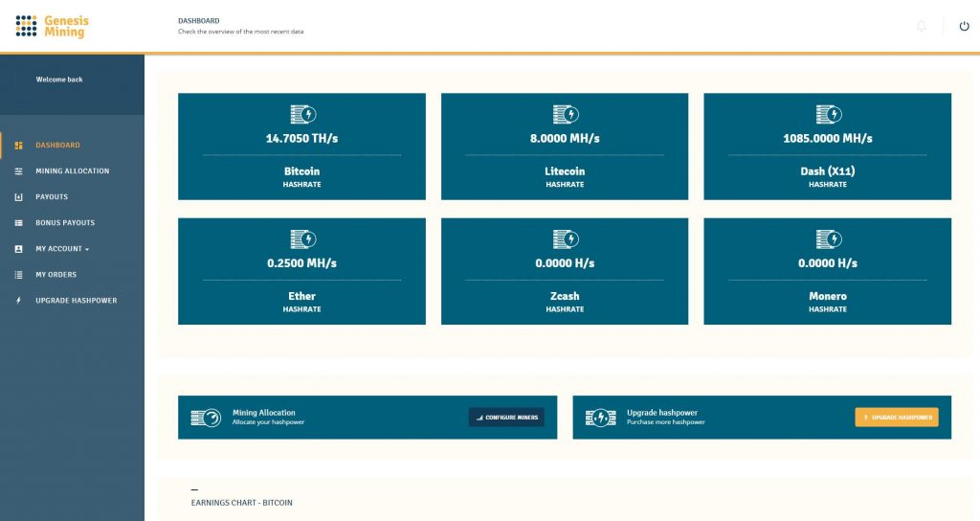Click the yellow Upgrade Hashpower button
This screenshot has height=521, width=980.
(x=896, y=418)
